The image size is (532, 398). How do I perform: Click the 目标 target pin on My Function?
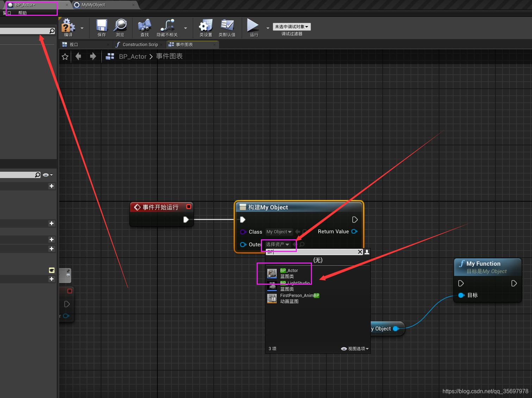(462, 295)
